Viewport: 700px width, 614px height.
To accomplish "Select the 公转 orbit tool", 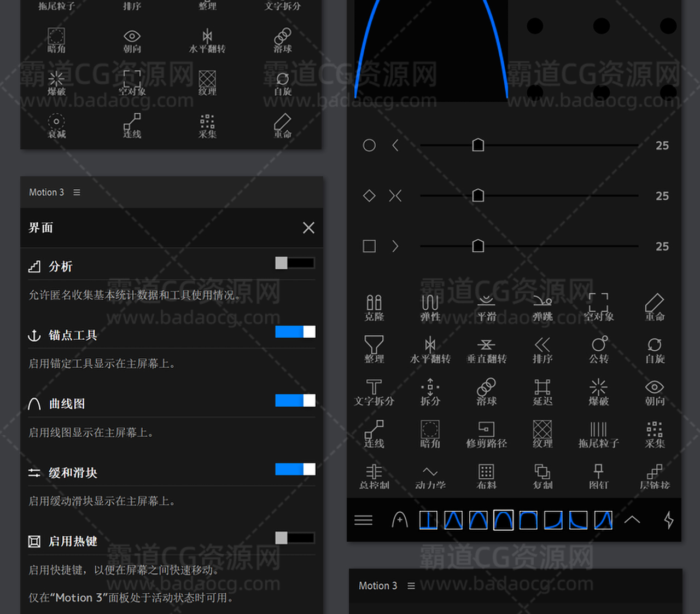I will coord(599,350).
